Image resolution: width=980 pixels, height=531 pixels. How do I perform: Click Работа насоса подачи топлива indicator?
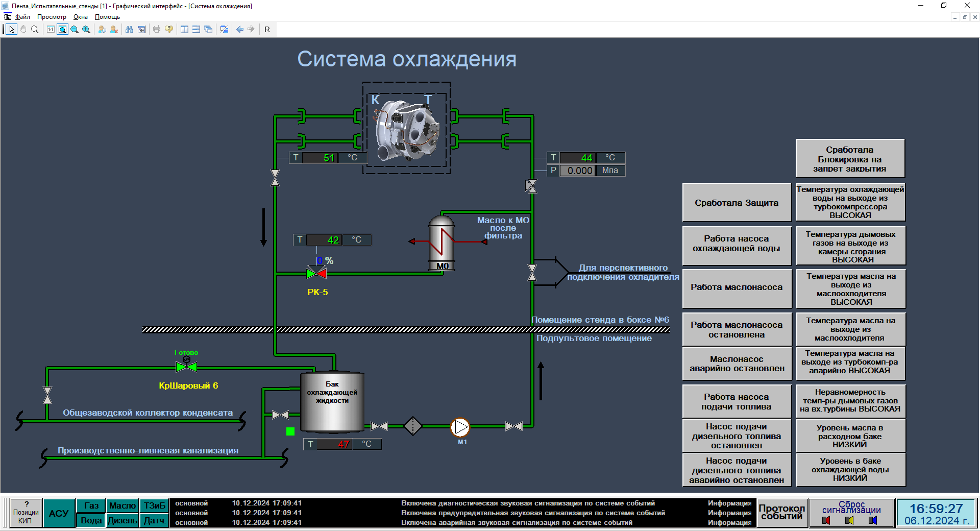(x=737, y=402)
